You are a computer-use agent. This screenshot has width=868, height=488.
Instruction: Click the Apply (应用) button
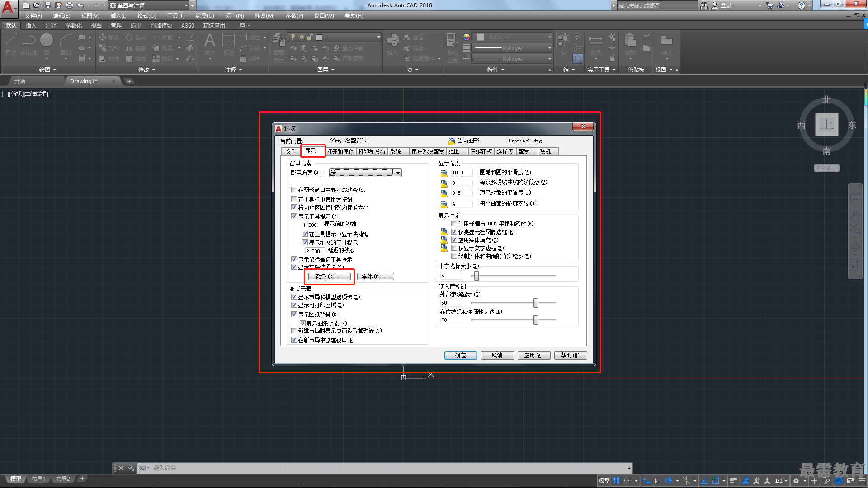[x=534, y=355]
